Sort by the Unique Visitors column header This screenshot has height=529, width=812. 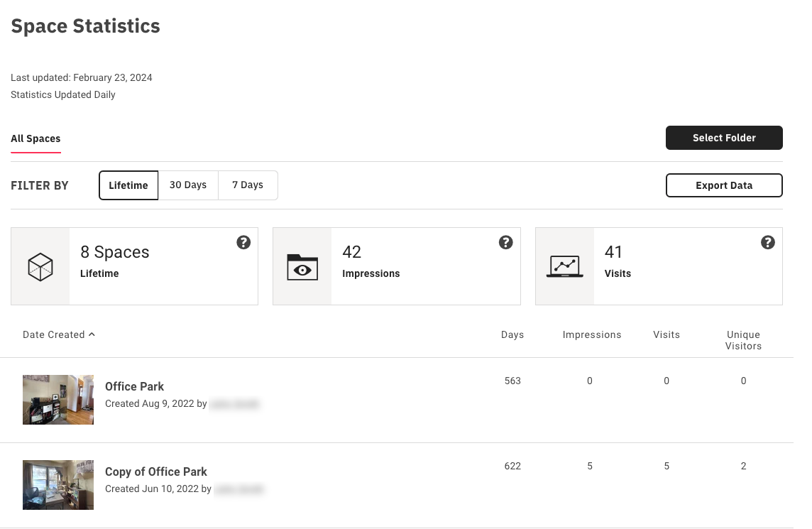tap(743, 340)
